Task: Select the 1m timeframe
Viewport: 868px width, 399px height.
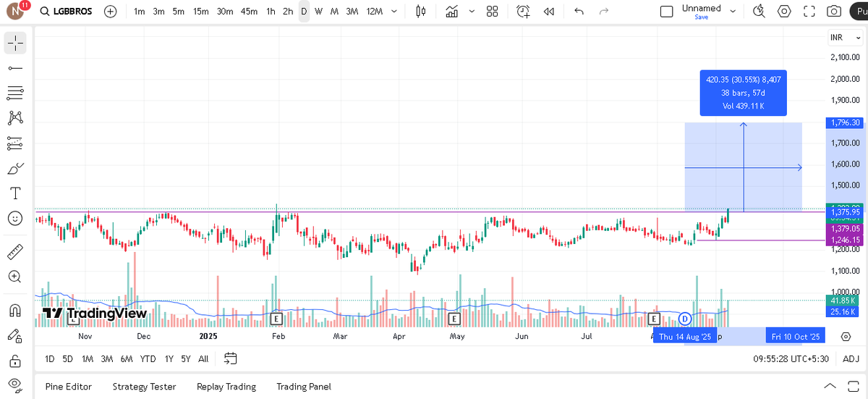Action: [x=139, y=12]
